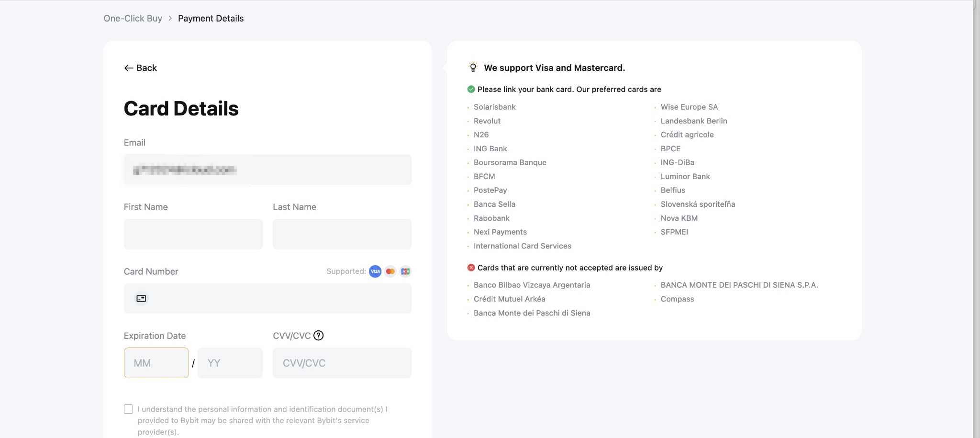Viewport: 980px width, 438px height.
Task: Click the consent agreement text
Action: 263,420
